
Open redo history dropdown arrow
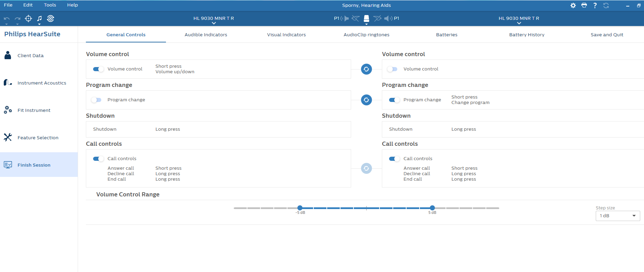coord(17,24)
